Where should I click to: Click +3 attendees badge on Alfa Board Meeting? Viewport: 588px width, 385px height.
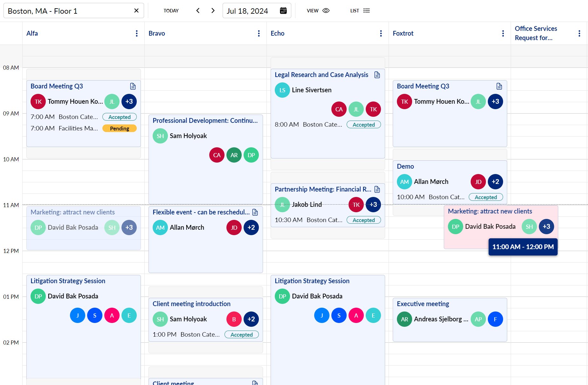(129, 101)
